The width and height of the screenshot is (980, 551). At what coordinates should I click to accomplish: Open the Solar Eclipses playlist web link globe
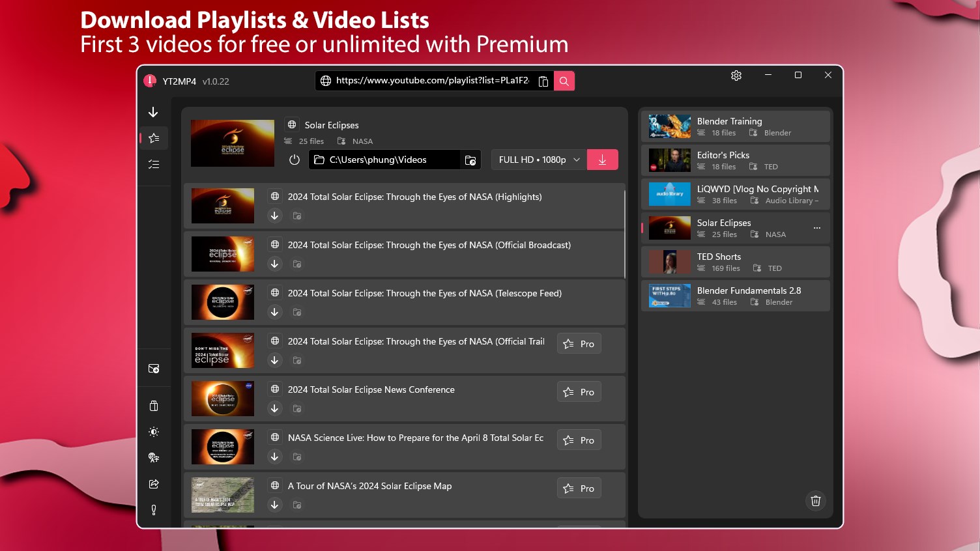click(x=292, y=124)
